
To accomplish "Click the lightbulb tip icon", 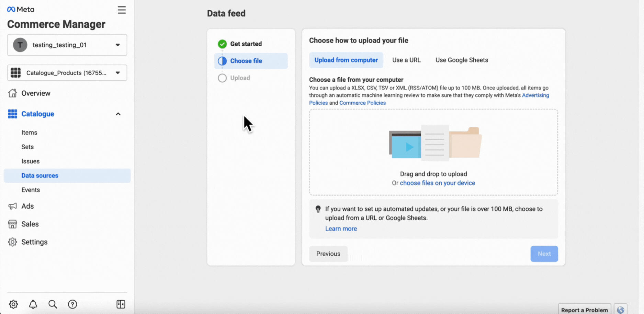I will [x=318, y=209].
